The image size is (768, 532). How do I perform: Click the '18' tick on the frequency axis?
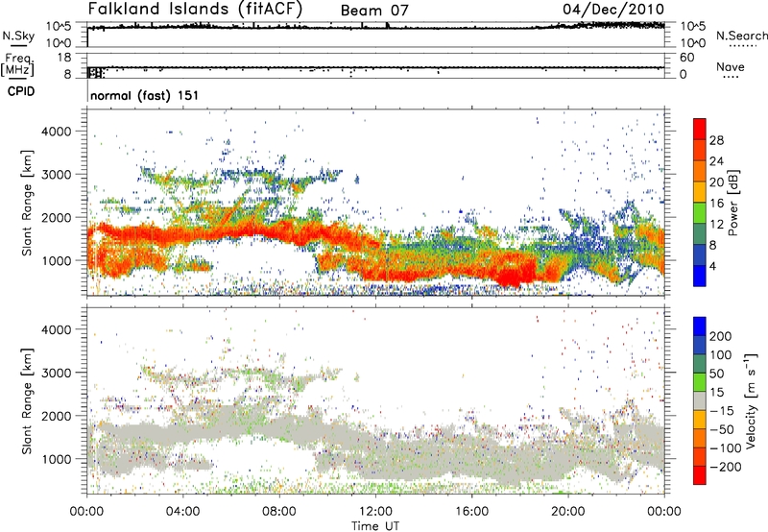point(63,58)
